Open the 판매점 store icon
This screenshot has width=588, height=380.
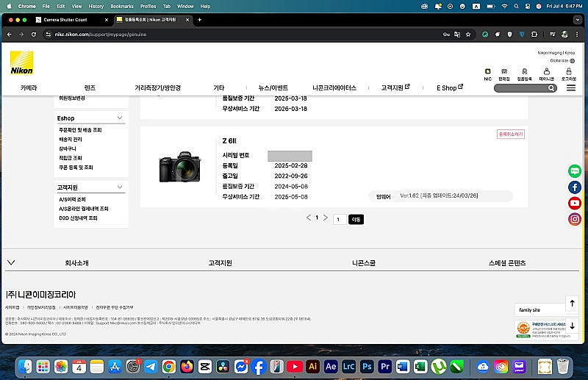tap(504, 74)
